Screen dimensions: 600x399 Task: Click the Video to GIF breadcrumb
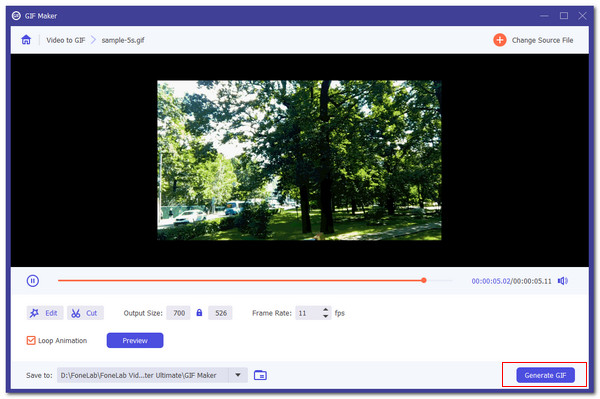pos(65,40)
